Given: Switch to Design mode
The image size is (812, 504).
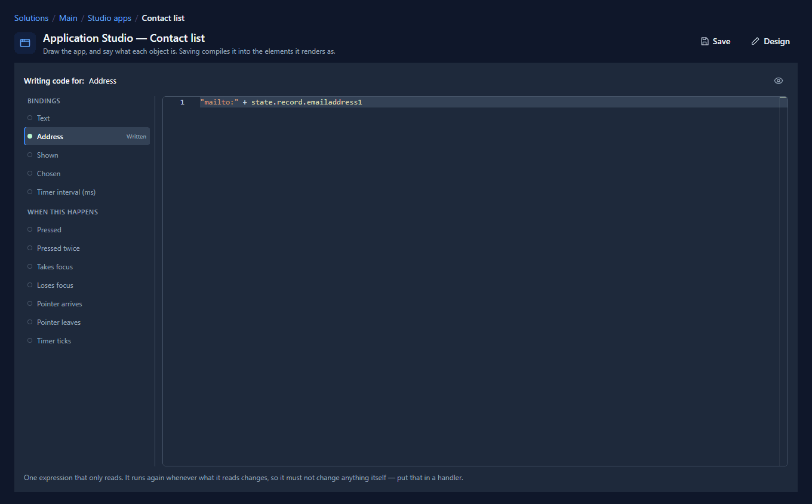Looking at the screenshot, I should pyautogui.click(x=770, y=41).
